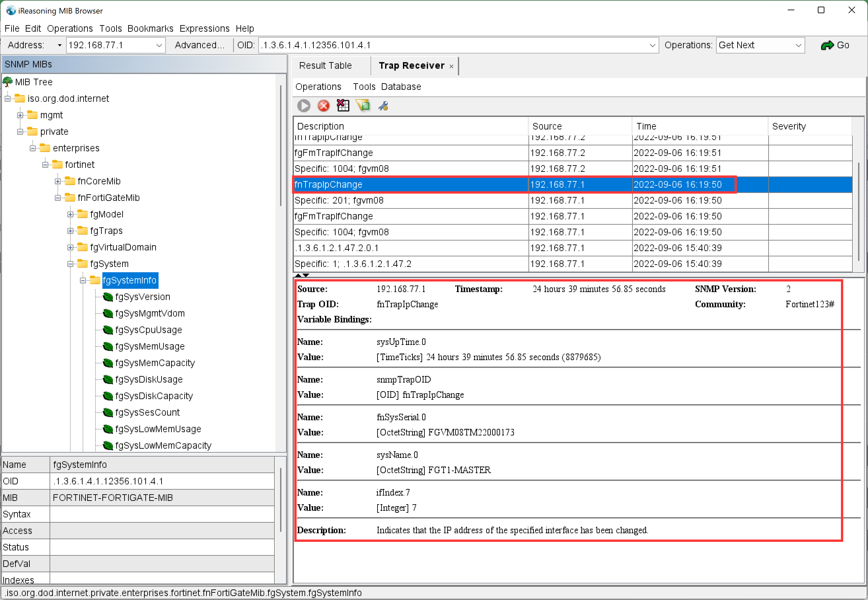
Task: Open trap receiver settings wrench icon
Action: pos(383,106)
